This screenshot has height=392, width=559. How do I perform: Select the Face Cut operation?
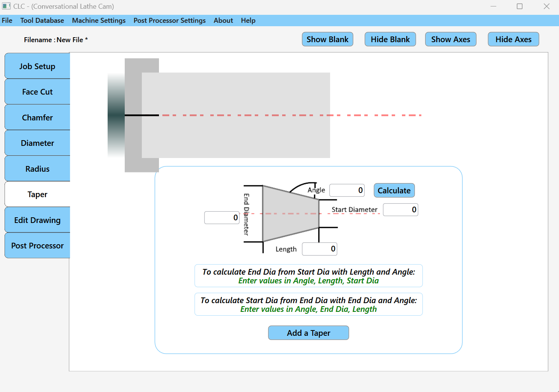click(37, 92)
